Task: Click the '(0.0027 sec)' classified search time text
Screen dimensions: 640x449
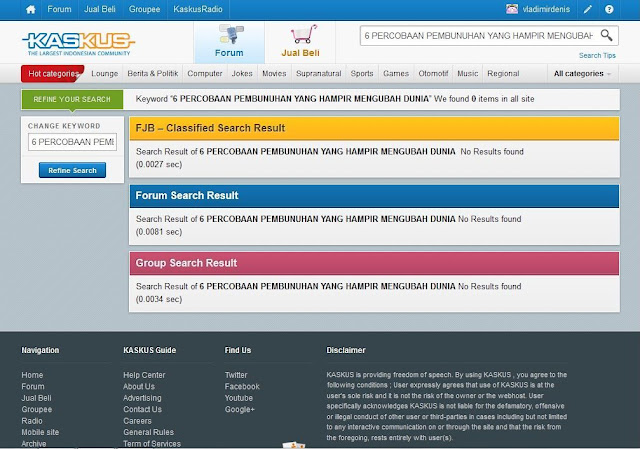Action: click(159, 164)
